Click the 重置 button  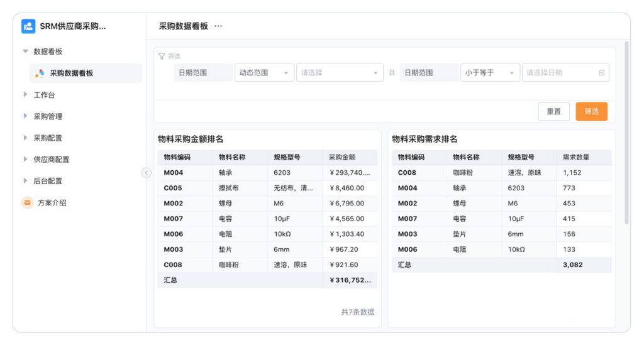click(x=553, y=111)
